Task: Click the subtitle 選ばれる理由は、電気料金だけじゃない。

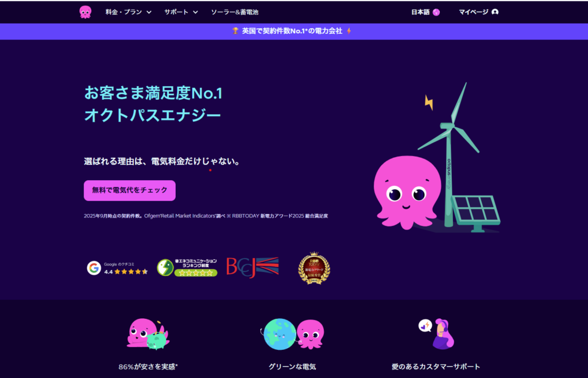Action: point(161,161)
